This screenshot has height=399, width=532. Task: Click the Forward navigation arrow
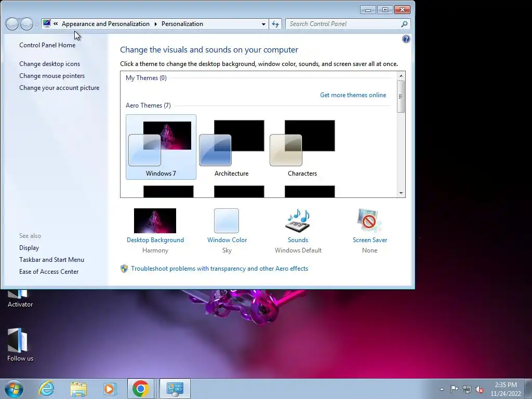tap(27, 24)
